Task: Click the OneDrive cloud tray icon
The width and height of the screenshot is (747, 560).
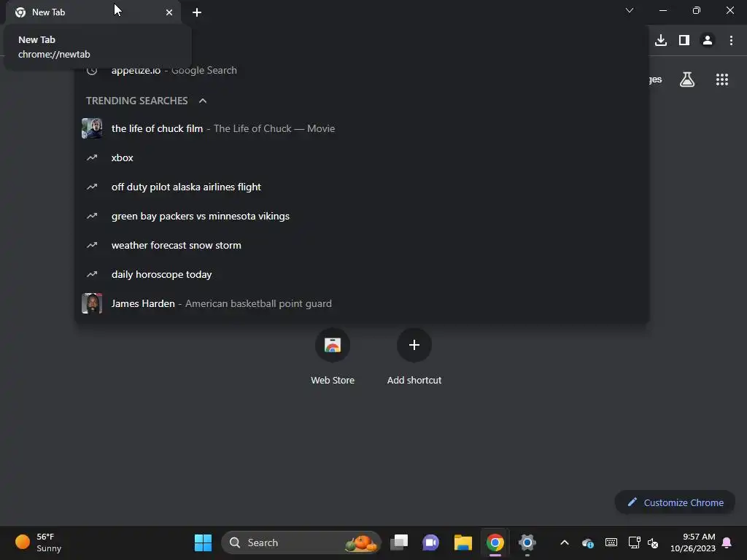Action: tap(588, 542)
